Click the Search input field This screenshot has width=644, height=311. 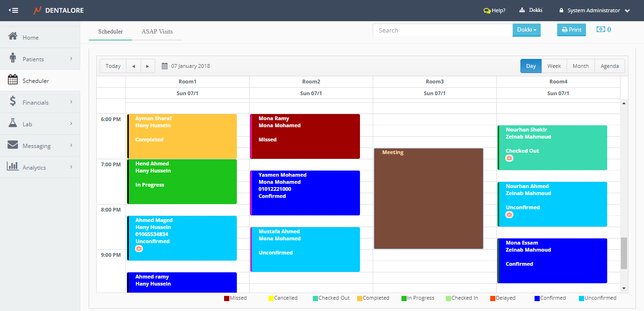(443, 30)
